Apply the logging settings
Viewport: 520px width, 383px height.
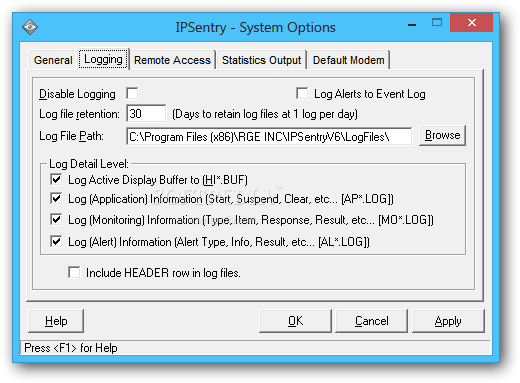point(448,321)
